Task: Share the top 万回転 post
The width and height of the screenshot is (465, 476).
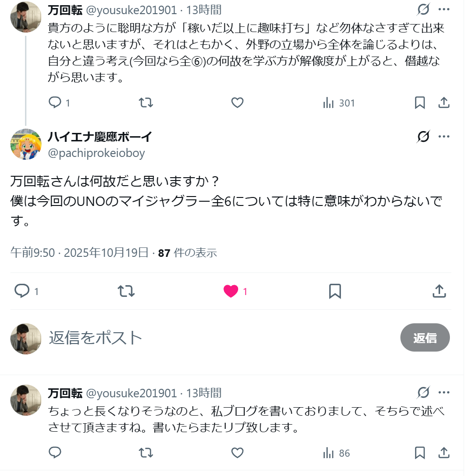Action: click(x=444, y=103)
